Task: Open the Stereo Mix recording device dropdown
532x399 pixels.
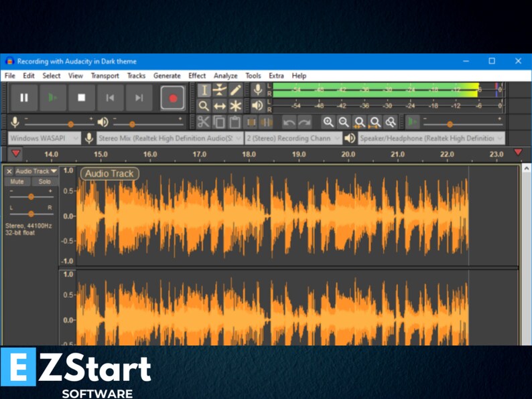Action: 170,139
